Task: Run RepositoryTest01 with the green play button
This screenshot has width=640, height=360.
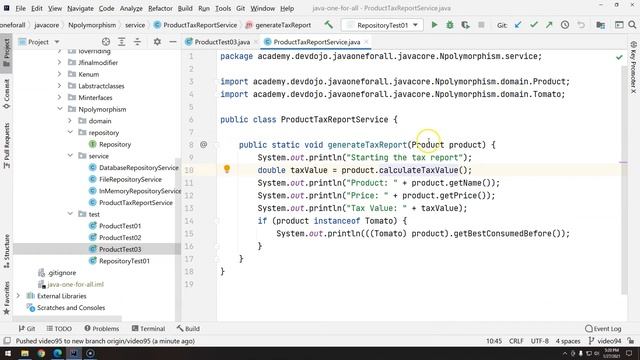Action: (434, 25)
